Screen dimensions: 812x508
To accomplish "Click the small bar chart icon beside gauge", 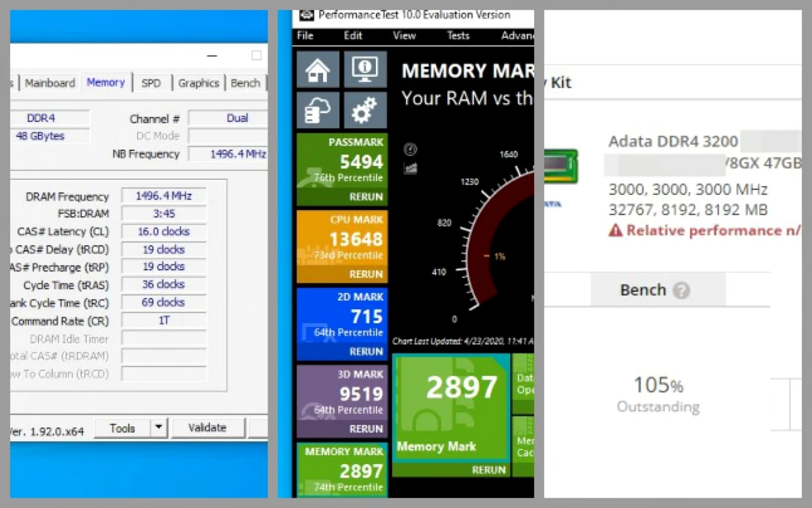I will (x=410, y=168).
